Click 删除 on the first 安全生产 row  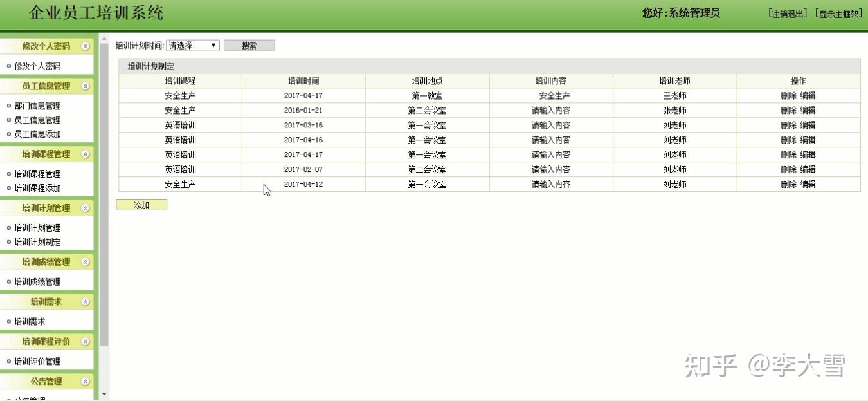(788, 95)
